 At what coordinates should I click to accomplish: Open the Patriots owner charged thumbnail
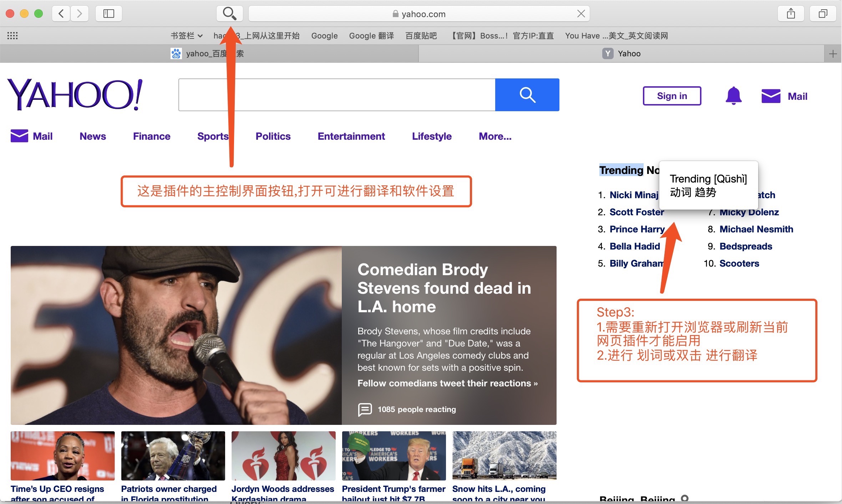(x=173, y=456)
